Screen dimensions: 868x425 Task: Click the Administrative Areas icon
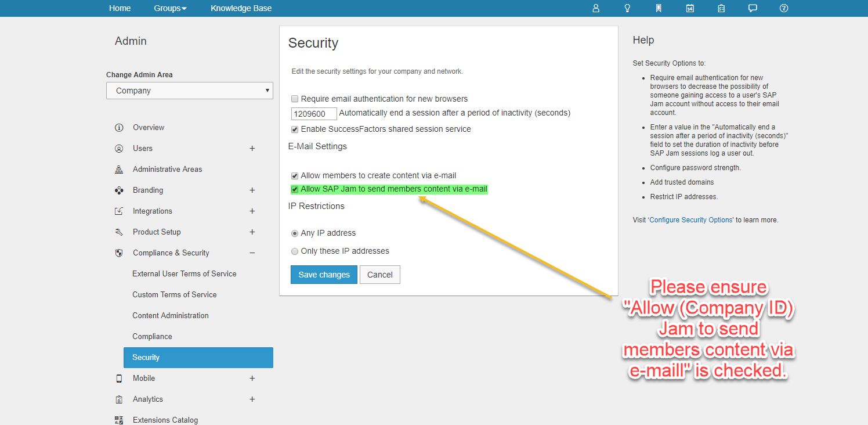(119, 170)
